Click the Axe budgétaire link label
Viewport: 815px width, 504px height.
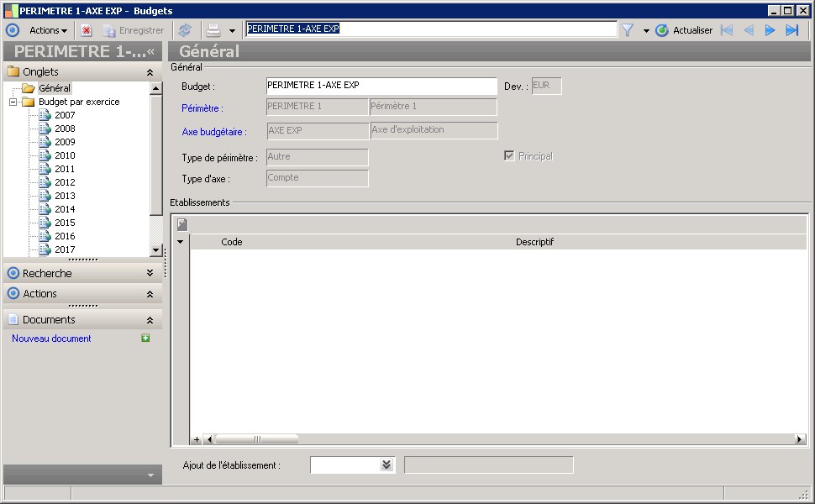pos(214,132)
